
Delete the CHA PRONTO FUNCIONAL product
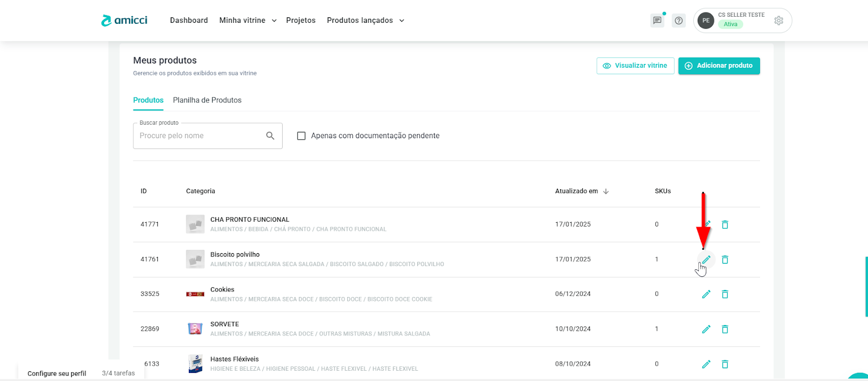click(725, 224)
